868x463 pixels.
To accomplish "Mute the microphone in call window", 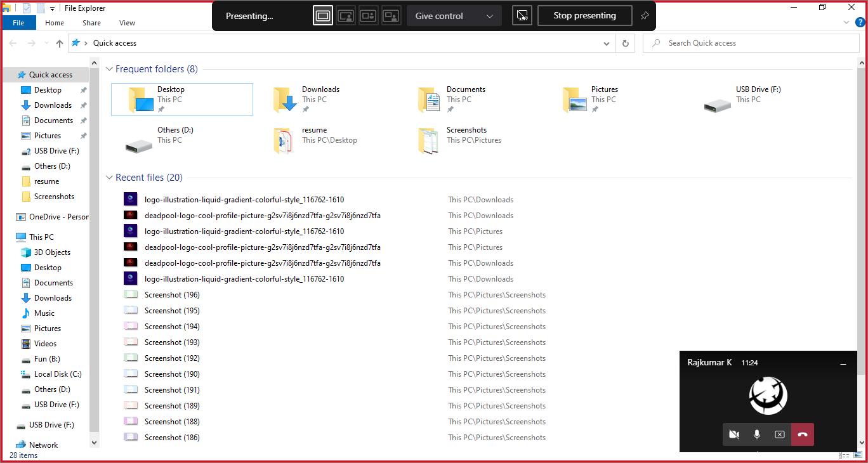I will pyautogui.click(x=757, y=434).
